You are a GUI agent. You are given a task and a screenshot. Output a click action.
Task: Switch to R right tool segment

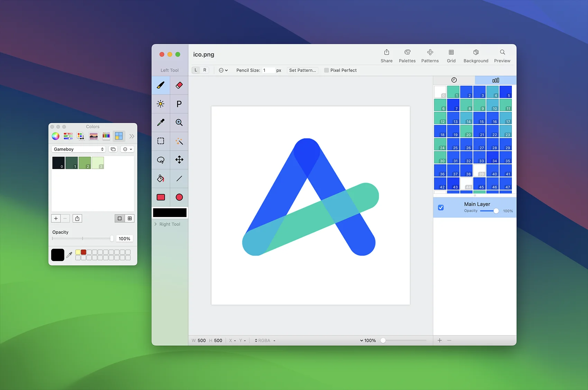point(205,70)
